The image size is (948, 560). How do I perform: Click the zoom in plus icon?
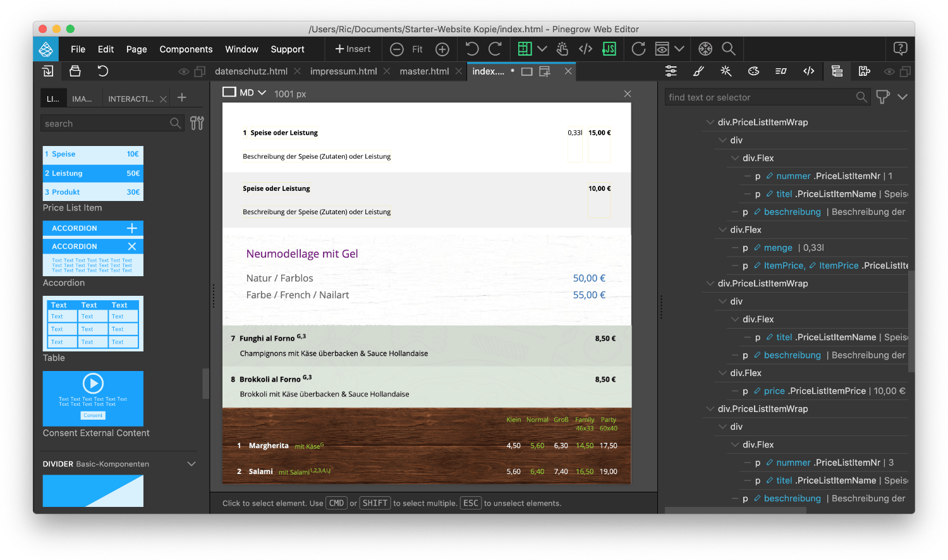pyautogui.click(x=442, y=49)
